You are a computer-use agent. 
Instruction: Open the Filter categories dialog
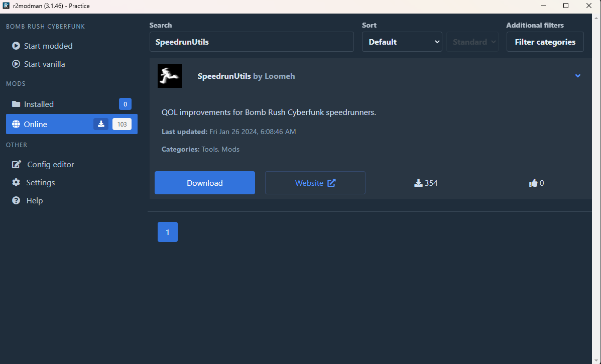pyautogui.click(x=545, y=42)
